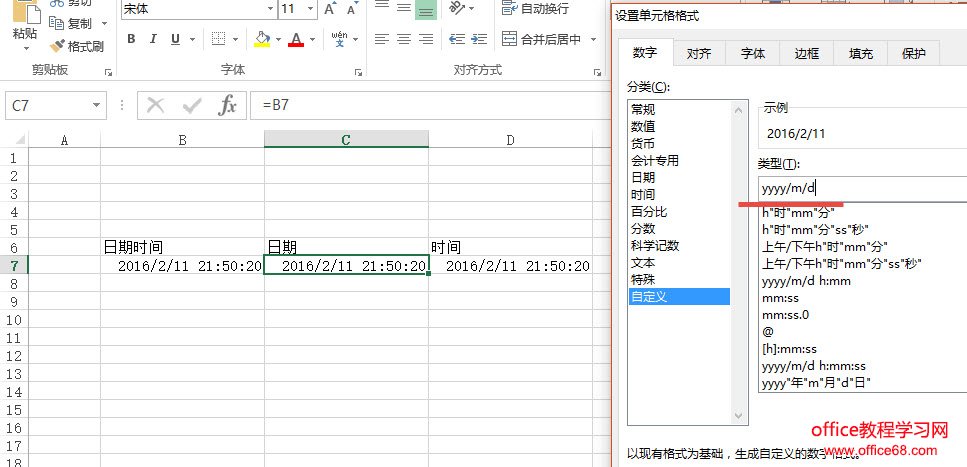Toggle Italic formatting
This screenshot has height=467, width=967.
153,39
